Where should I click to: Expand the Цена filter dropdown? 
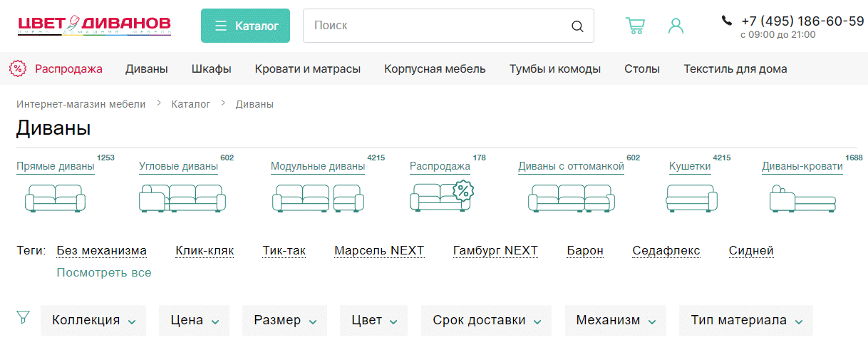click(195, 320)
